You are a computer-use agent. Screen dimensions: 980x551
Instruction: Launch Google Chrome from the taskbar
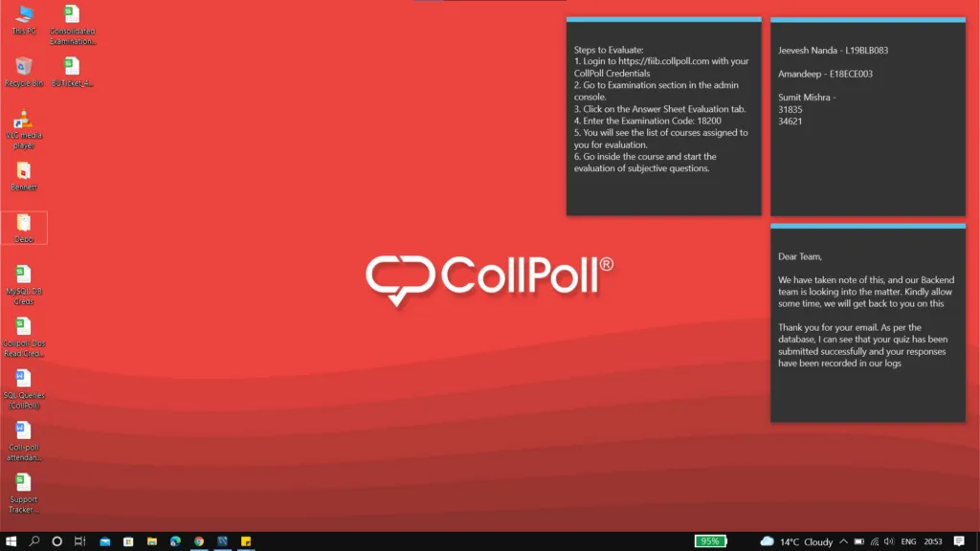[197, 541]
